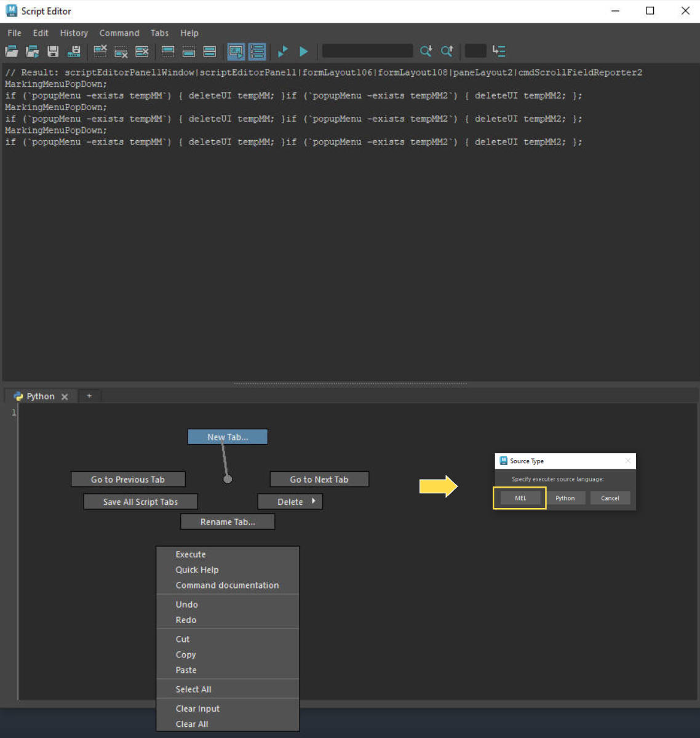Close the Python script tab
The image size is (700, 738).
click(x=65, y=397)
